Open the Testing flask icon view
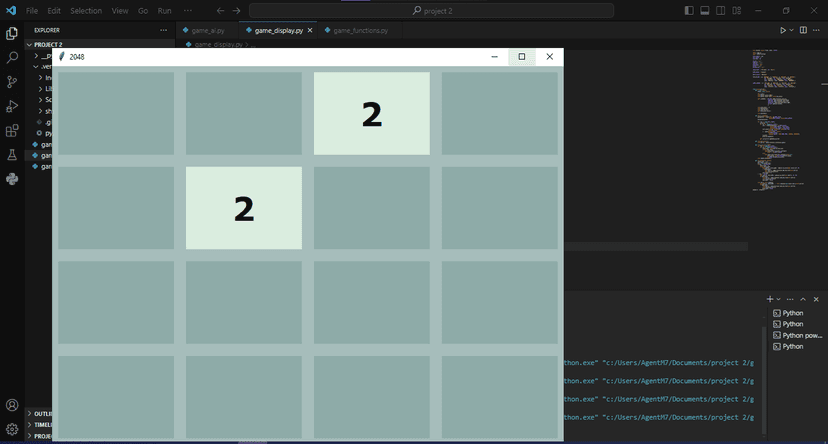Viewport: 828px width, 444px height. coord(12,155)
